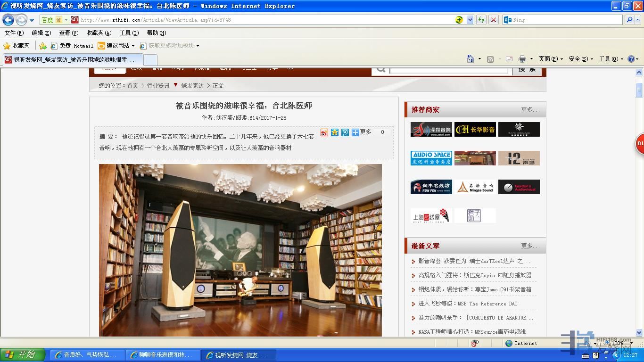Open the MSB The Reference DAC article link

467,304
